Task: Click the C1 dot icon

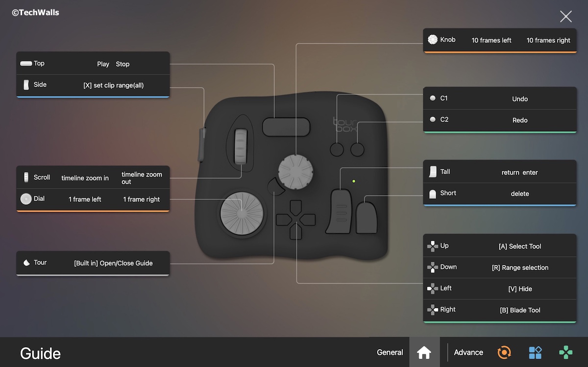Action: [433, 98]
